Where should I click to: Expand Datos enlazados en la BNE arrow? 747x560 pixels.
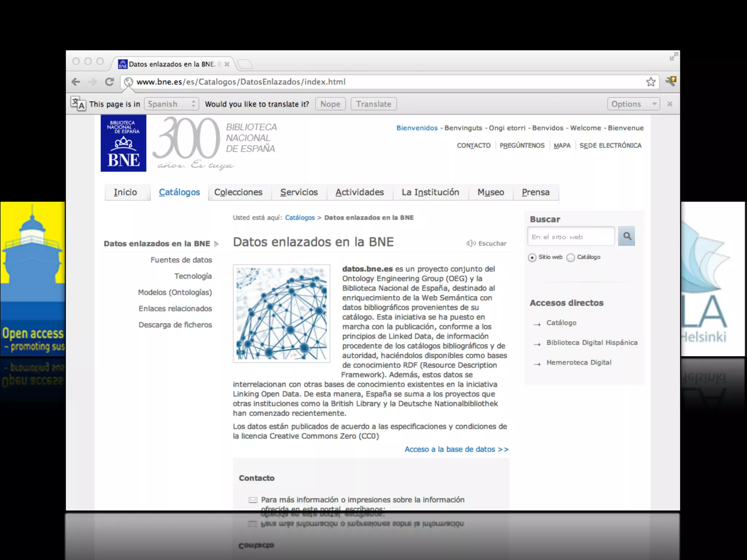217,244
